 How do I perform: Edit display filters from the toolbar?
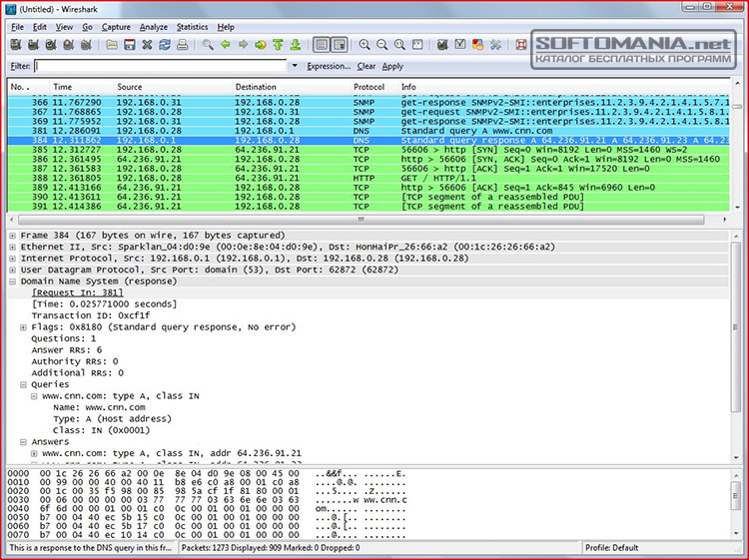tap(460, 45)
